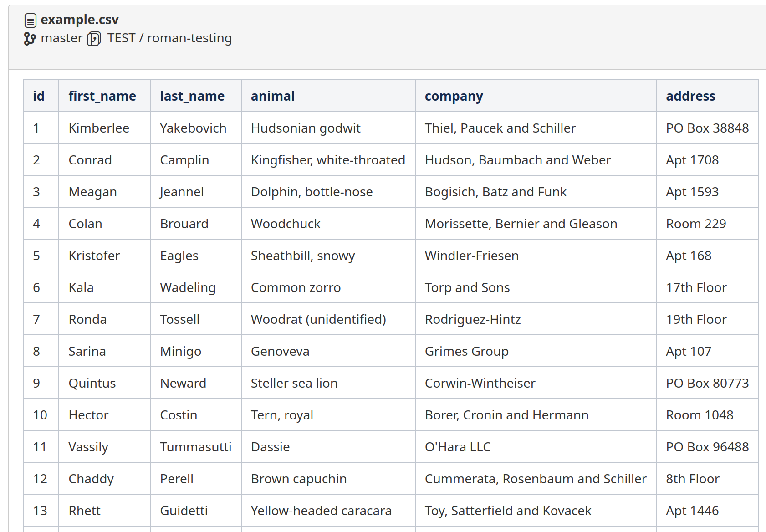Select the PO Box 80773 address cell
Image resolution: width=766 pixels, height=532 pixels.
click(707, 383)
